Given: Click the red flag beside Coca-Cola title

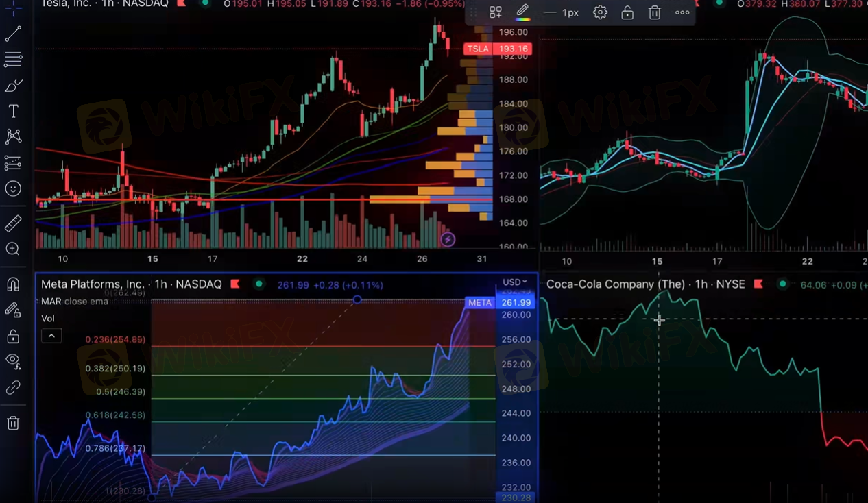Looking at the screenshot, I should pos(758,284).
